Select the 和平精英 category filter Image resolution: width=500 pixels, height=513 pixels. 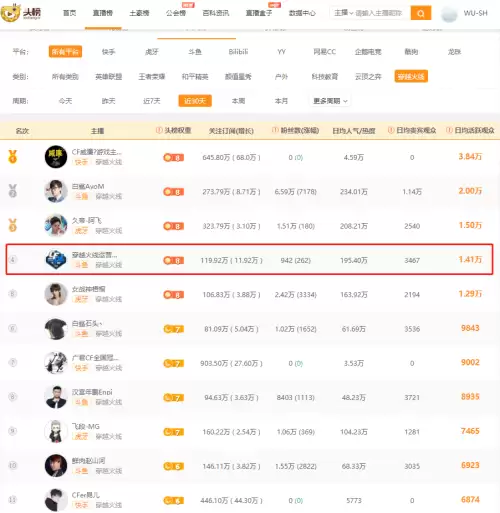coord(195,77)
